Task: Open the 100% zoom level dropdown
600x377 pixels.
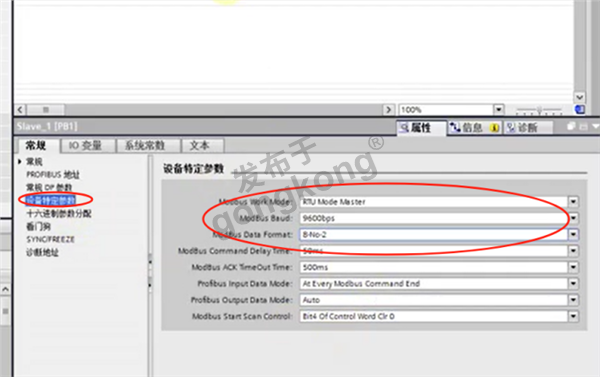Action: coord(498,110)
